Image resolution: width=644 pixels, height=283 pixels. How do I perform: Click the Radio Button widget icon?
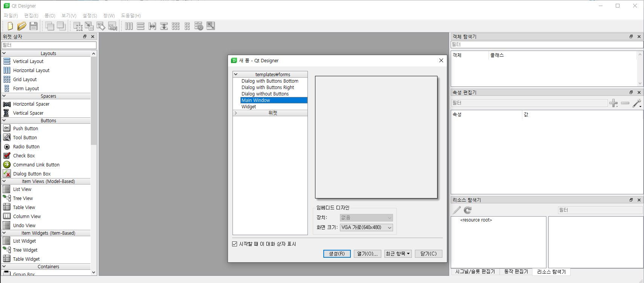[7, 146]
